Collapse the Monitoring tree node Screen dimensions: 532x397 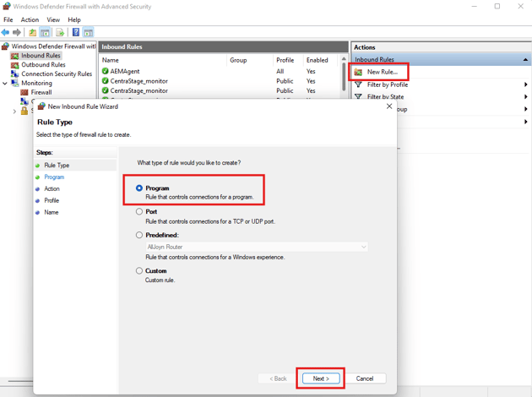tap(5, 84)
